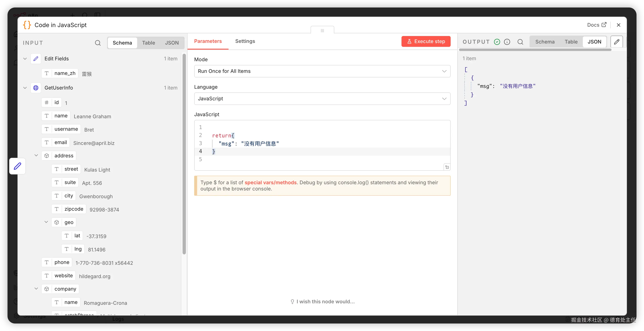
Task: Click the expand code editor icon
Action: point(447,167)
